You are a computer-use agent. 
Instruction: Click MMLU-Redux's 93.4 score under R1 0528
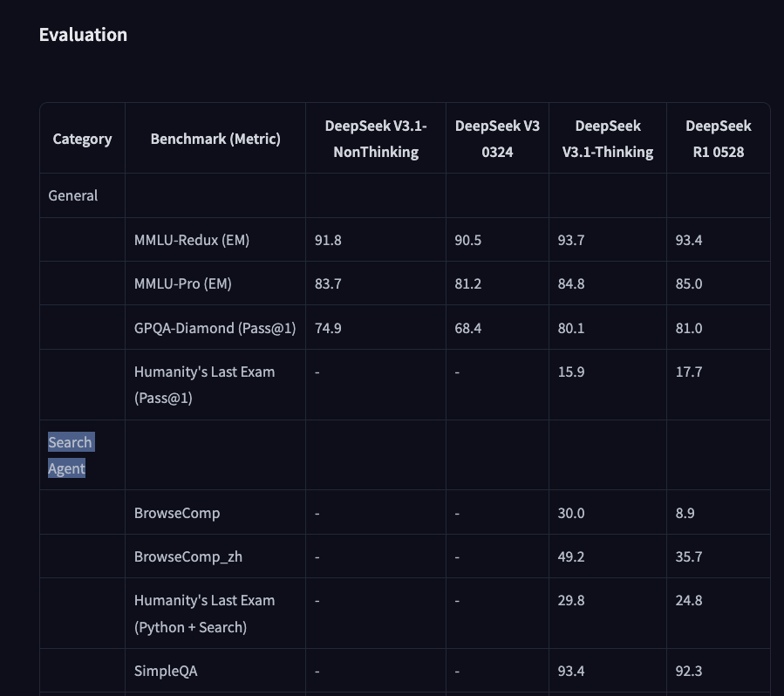coord(689,240)
